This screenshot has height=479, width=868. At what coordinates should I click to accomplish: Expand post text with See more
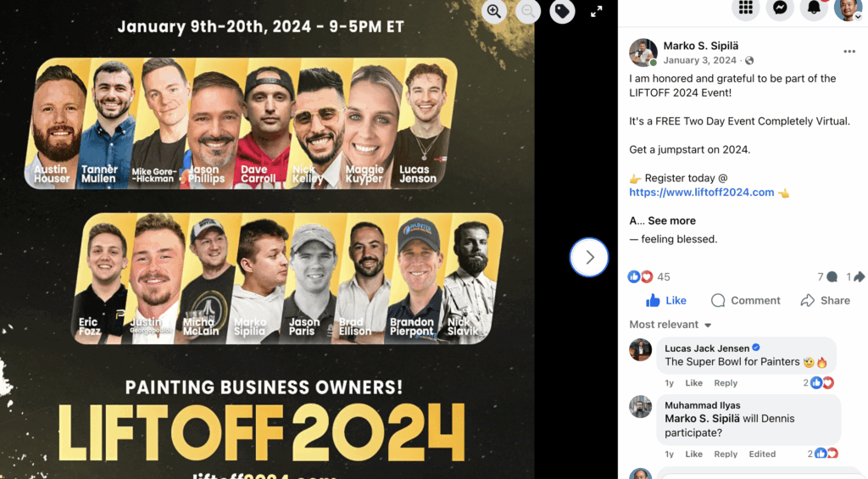(x=671, y=220)
